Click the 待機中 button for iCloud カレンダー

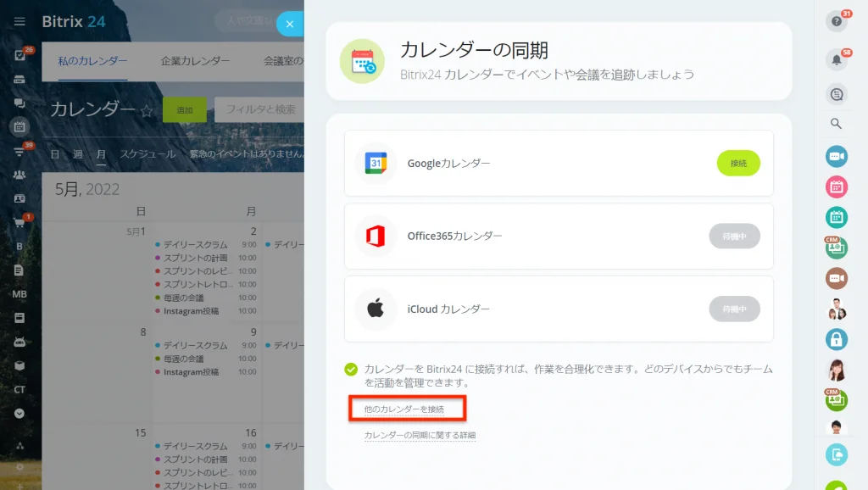[735, 309]
